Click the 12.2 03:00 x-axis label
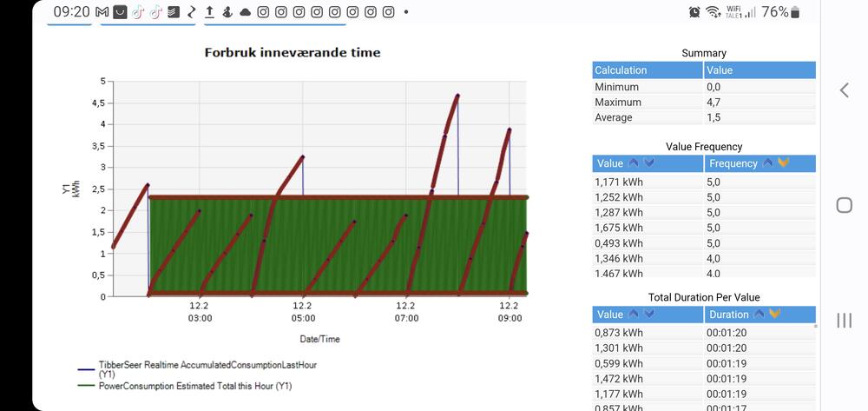The width and height of the screenshot is (868, 411). tap(200, 311)
